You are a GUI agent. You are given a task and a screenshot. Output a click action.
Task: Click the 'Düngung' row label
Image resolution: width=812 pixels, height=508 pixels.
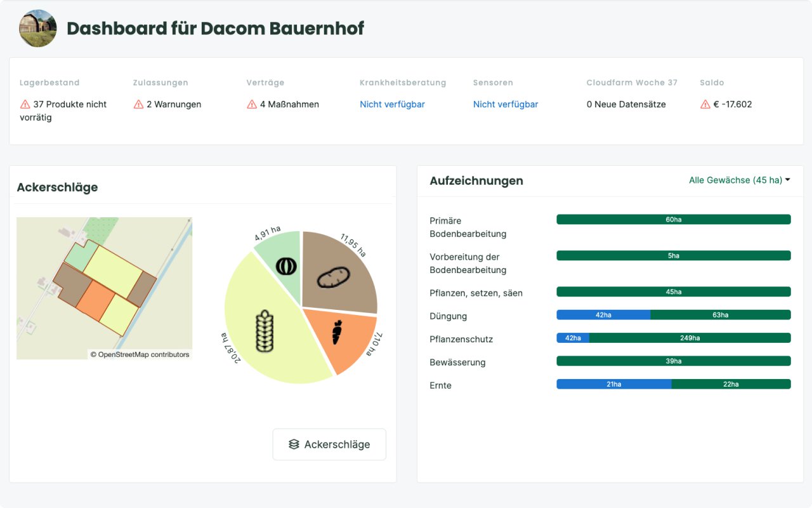(449, 316)
